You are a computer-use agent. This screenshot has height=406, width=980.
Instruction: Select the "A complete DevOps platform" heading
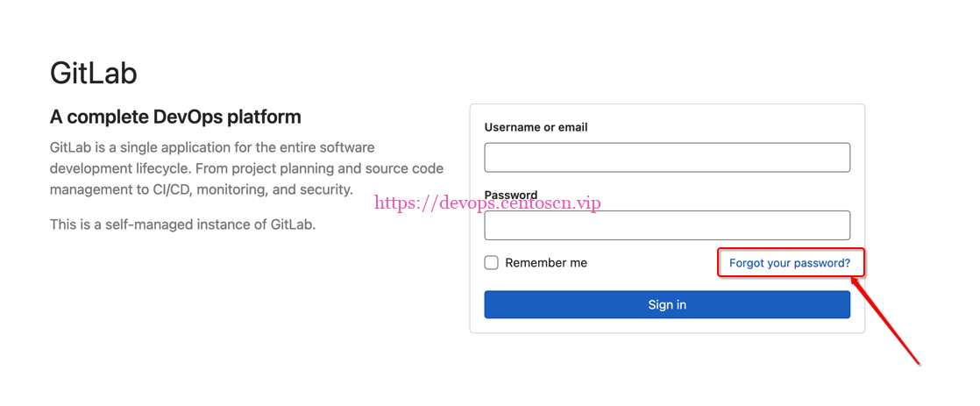(x=175, y=117)
